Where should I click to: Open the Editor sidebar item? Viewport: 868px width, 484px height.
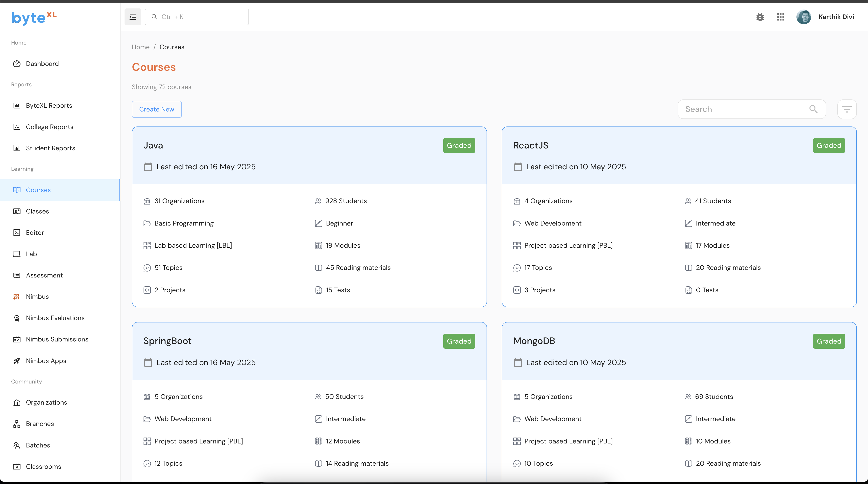tap(35, 232)
